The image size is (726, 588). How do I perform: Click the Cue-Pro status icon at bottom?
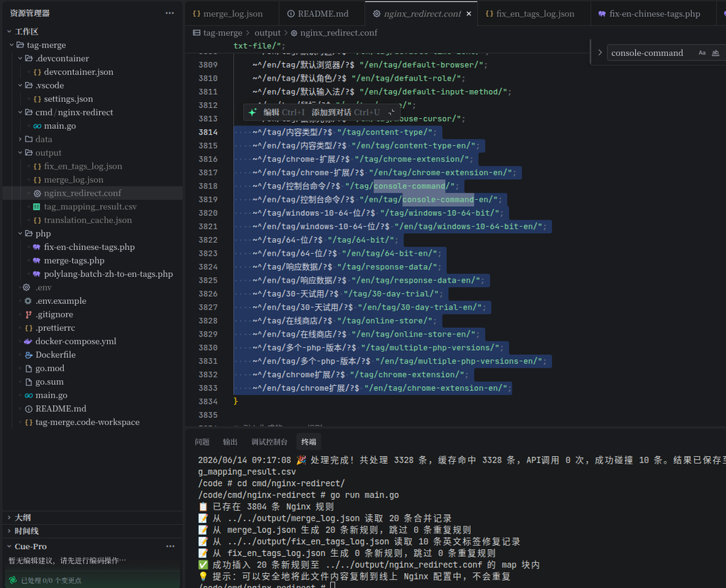click(13, 580)
